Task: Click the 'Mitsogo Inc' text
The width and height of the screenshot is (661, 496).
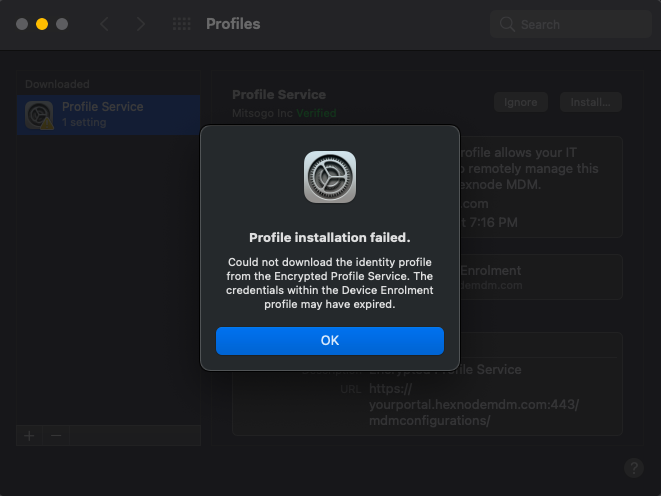Action: click(262, 113)
